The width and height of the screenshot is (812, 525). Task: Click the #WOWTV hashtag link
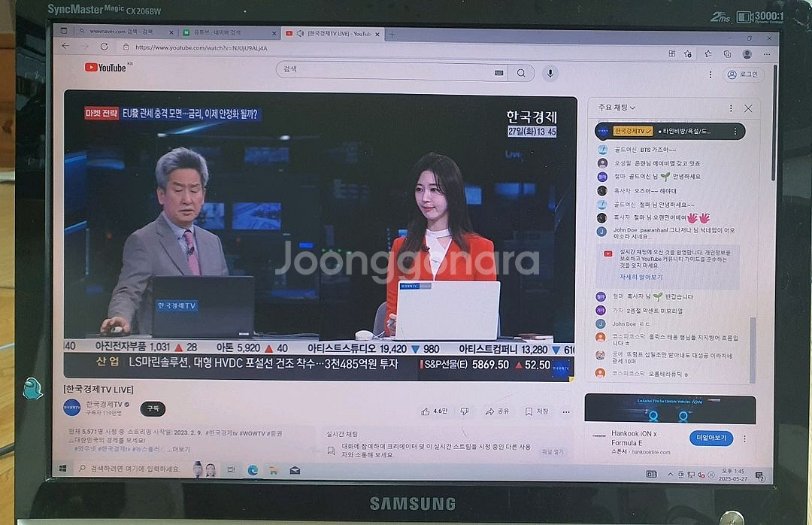click(x=253, y=432)
